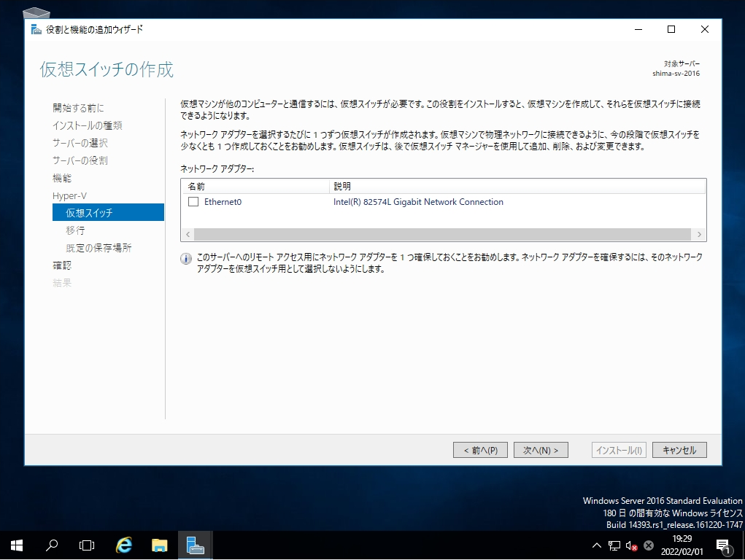The image size is (745, 560).
Task: Select the 仮想スイッチ sidebar item
Action: pos(108,212)
